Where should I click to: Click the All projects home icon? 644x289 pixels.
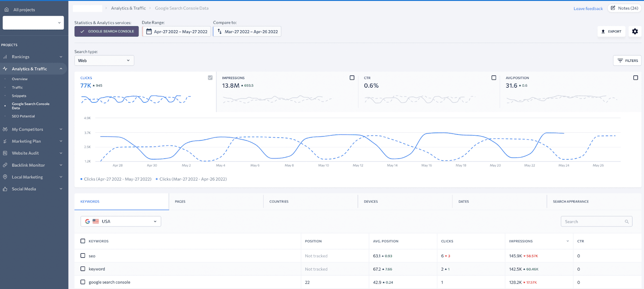pos(6,10)
